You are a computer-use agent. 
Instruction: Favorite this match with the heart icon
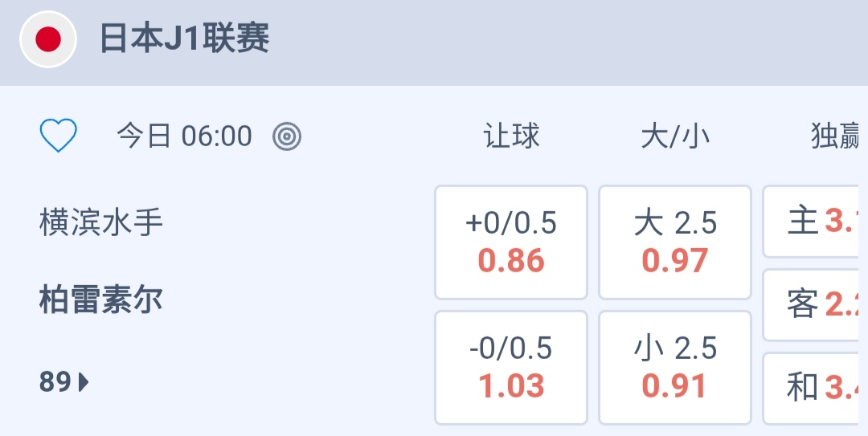(59, 137)
